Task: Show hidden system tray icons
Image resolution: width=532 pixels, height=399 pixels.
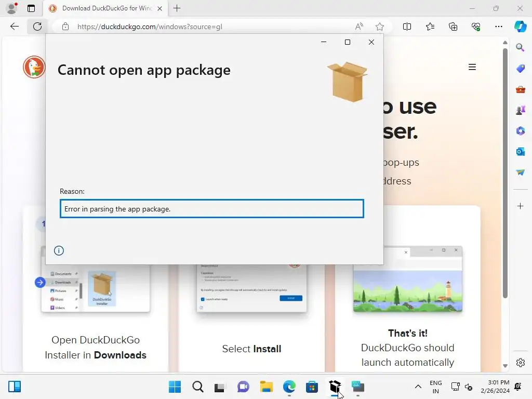Action: (418, 387)
